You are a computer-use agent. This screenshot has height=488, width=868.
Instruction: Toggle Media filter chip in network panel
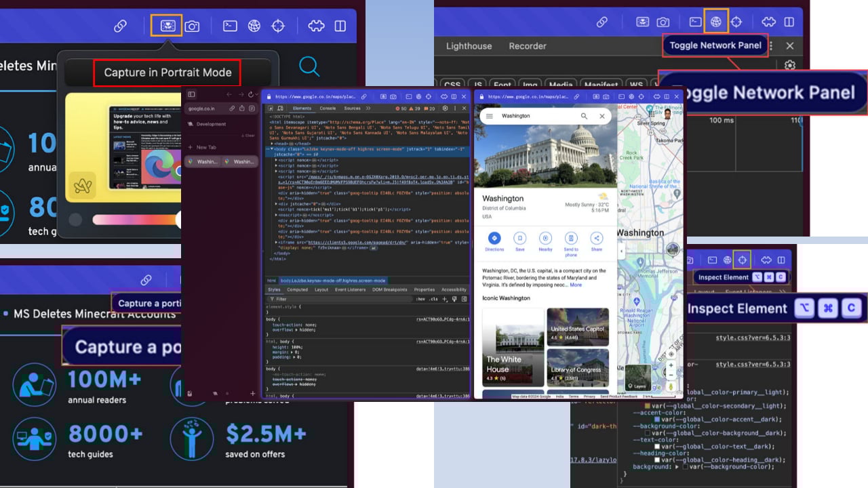coord(561,85)
